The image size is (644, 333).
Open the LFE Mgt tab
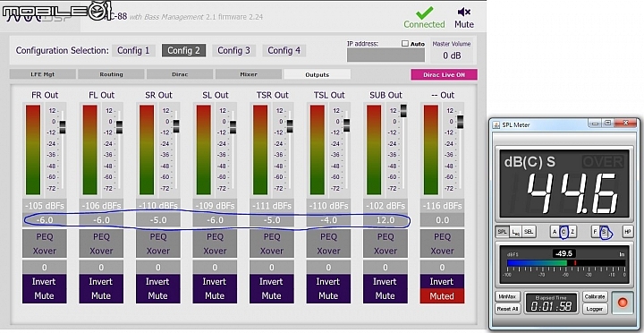click(43, 74)
